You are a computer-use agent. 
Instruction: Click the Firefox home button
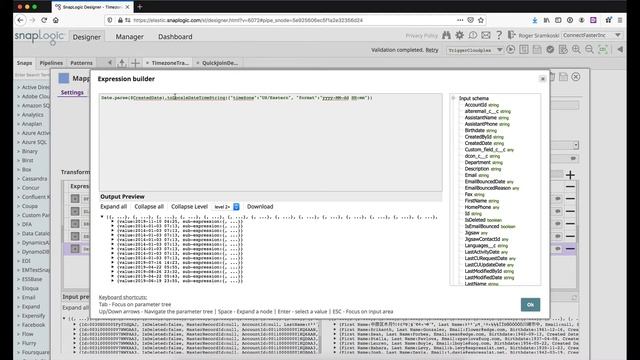click(x=56, y=20)
